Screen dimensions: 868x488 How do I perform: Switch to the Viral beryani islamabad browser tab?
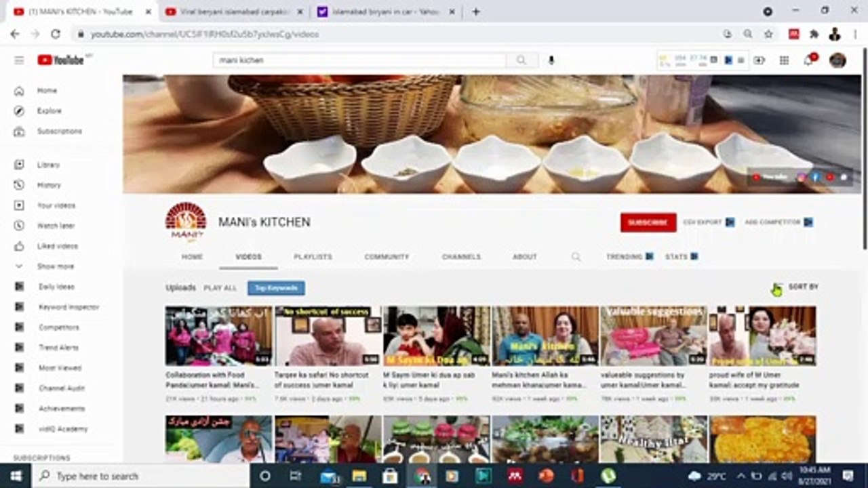(x=233, y=12)
